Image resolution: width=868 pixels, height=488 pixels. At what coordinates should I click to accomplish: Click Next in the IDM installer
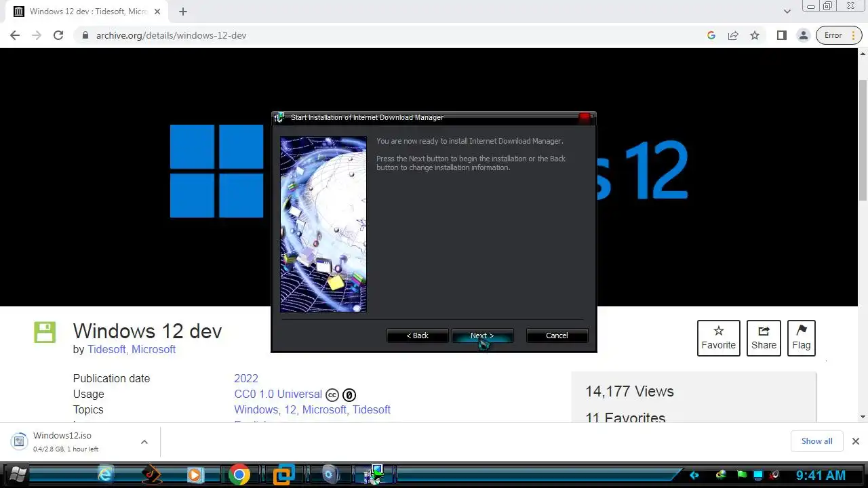(x=482, y=335)
